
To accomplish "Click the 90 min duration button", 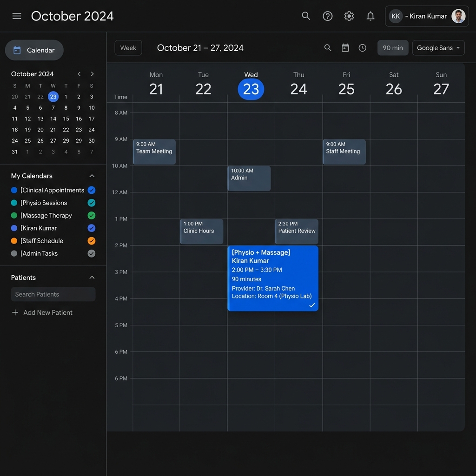I will (x=393, y=48).
